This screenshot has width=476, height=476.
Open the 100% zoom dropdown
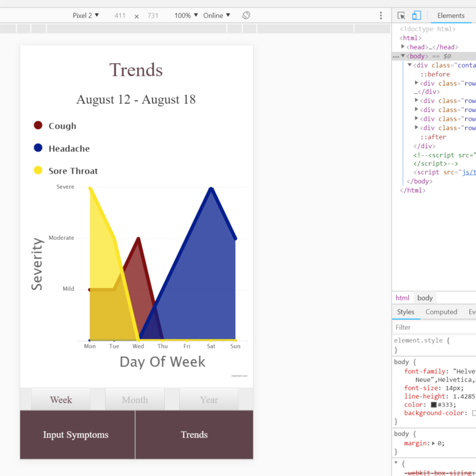[186, 16]
